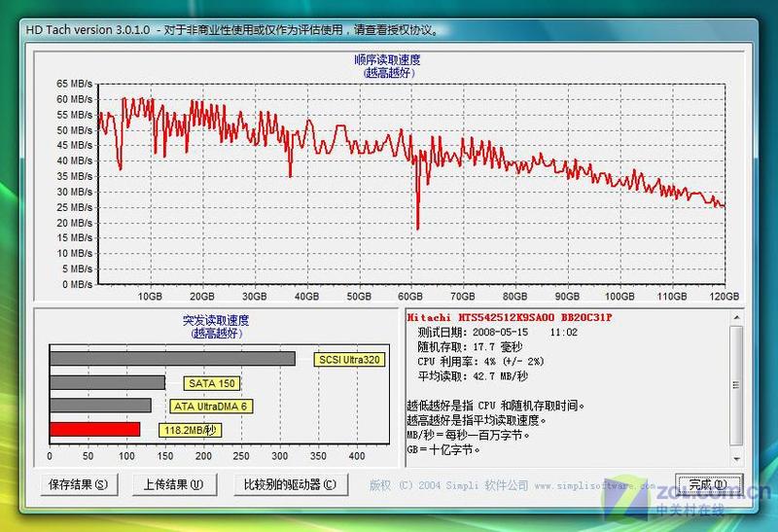778x532 pixels.
Task: Click the Hitachi HTS542512K9SA00 drive name
Action: (x=510, y=318)
